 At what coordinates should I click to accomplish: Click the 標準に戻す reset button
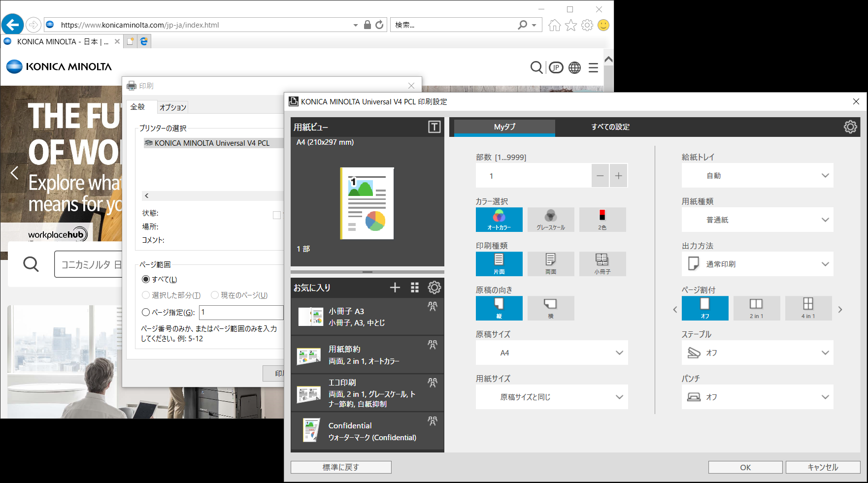click(341, 467)
